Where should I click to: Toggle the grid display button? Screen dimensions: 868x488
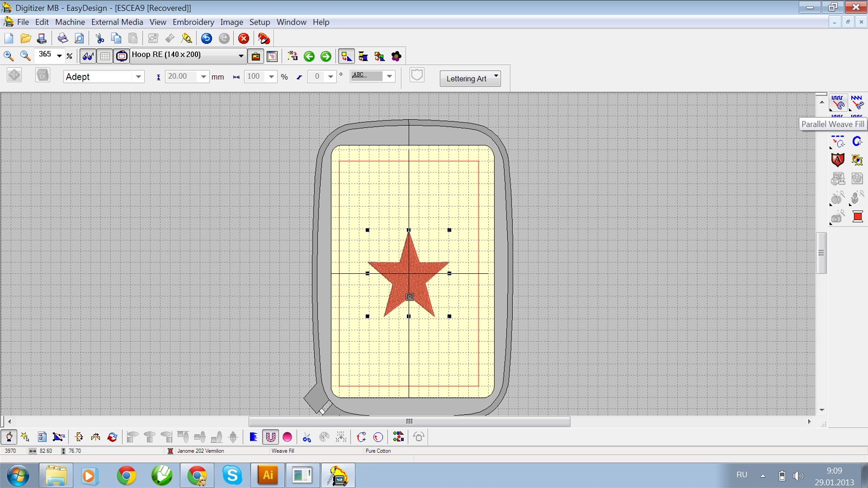[x=105, y=56]
